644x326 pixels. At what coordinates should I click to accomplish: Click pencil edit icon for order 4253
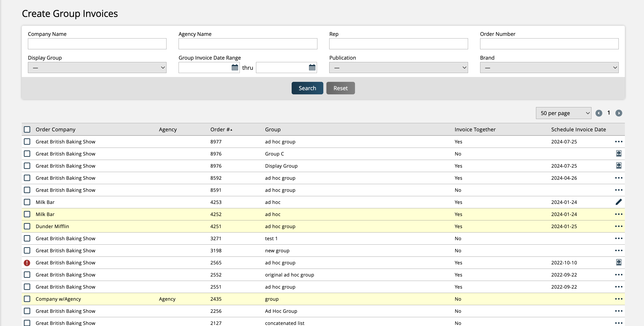(x=618, y=202)
